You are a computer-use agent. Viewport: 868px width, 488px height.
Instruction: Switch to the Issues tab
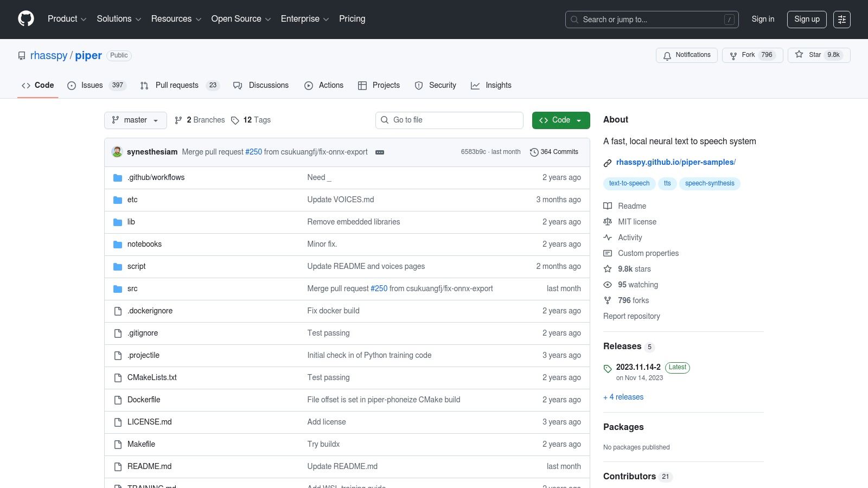pos(97,86)
